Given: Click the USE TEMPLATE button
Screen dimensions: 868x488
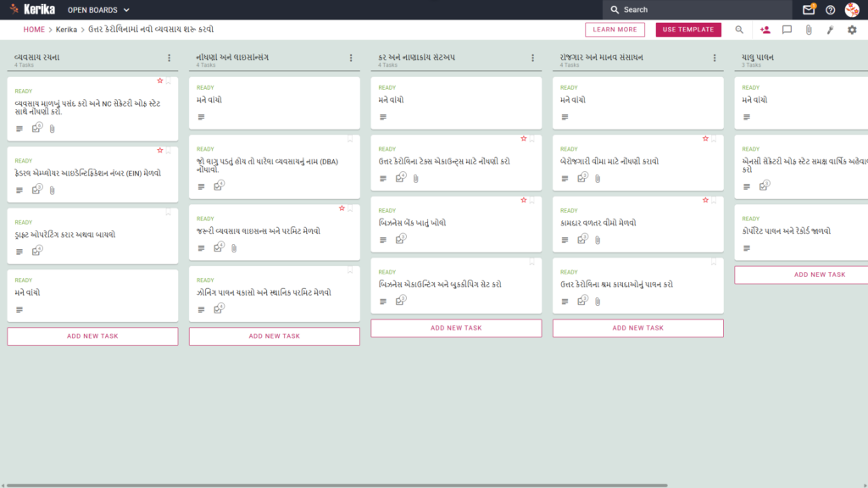Looking at the screenshot, I should pos(688,30).
